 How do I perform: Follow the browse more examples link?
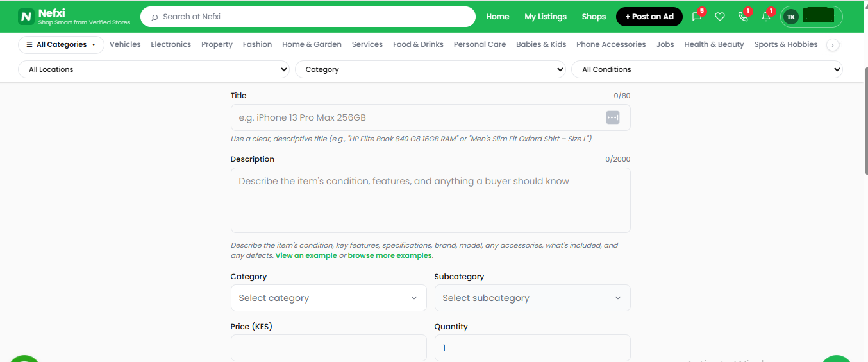pos(390,255)
